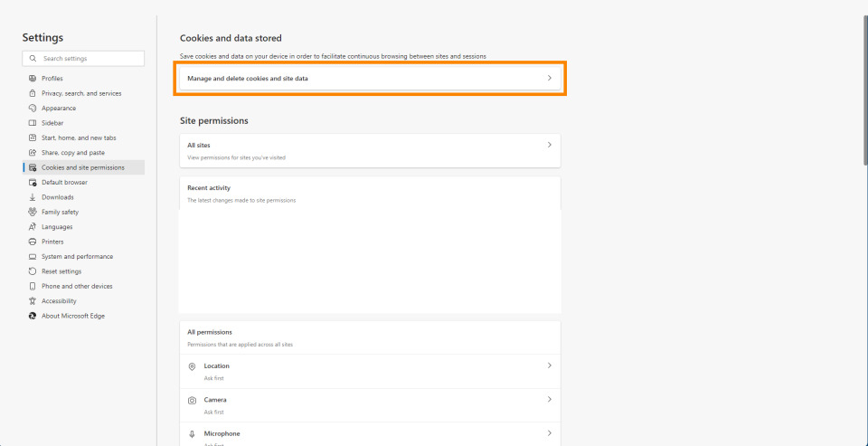Screen dimensions: 868x446
Task: Click the About Microsoft Edge logo icon
Action: tap(33, 316)
